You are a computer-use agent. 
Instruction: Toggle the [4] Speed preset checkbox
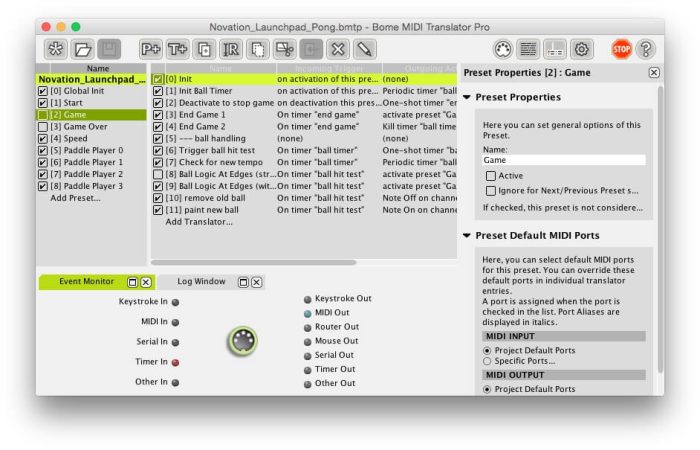click(43, 139)
